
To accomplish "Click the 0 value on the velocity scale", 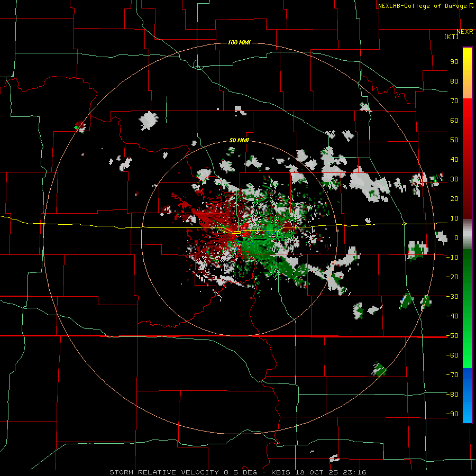I will [456, 237].
